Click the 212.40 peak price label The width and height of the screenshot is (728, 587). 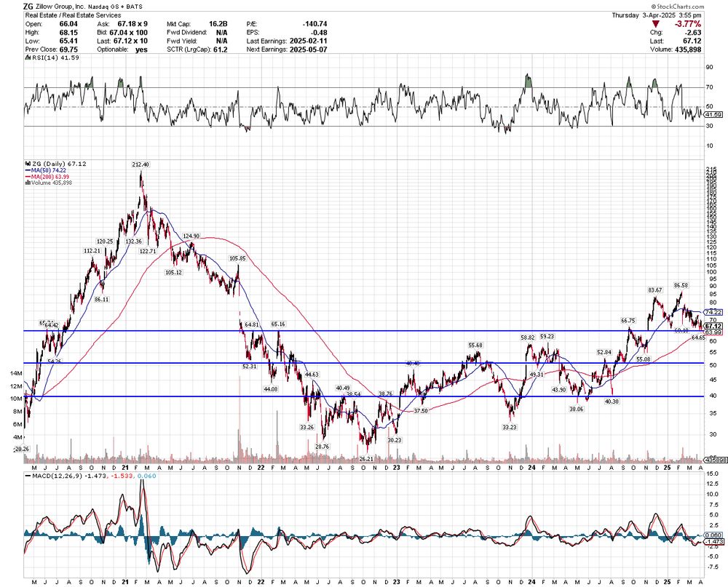pyautogui.click(x=141, y=164)
